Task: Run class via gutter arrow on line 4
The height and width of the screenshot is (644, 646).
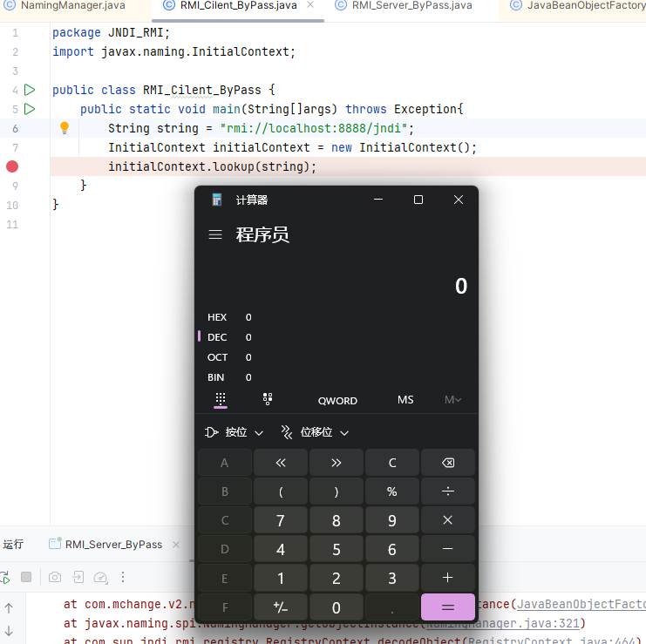Action: pyautogui.click(x=30, y=90)
